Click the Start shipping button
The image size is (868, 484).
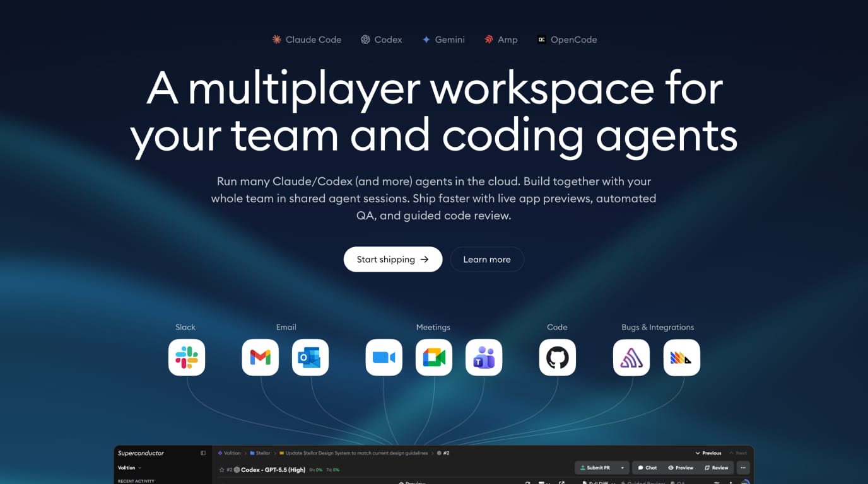coord(393,259)
